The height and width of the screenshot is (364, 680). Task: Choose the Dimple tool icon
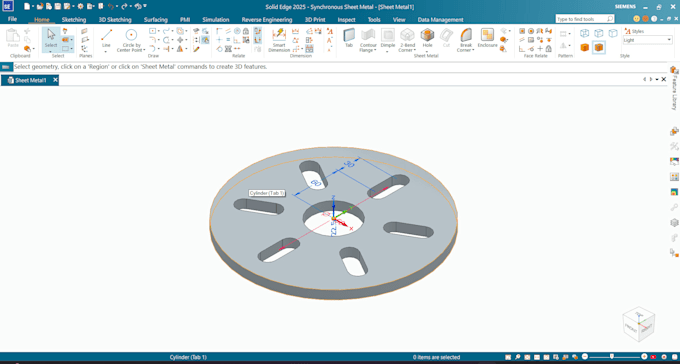pyautogui.click(x=387, y=36)
